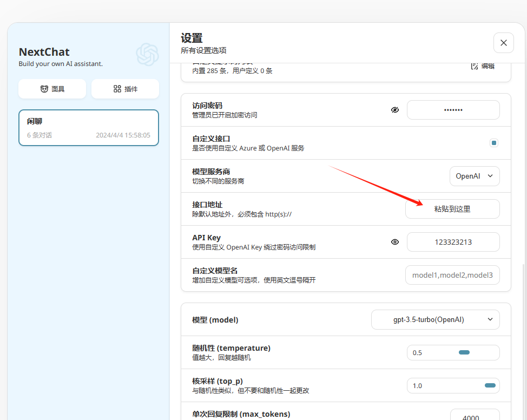Click the "单次回复限制 (max_tokens)" label
The height and width of the screenshot is (420, 527).
(241, 414)
